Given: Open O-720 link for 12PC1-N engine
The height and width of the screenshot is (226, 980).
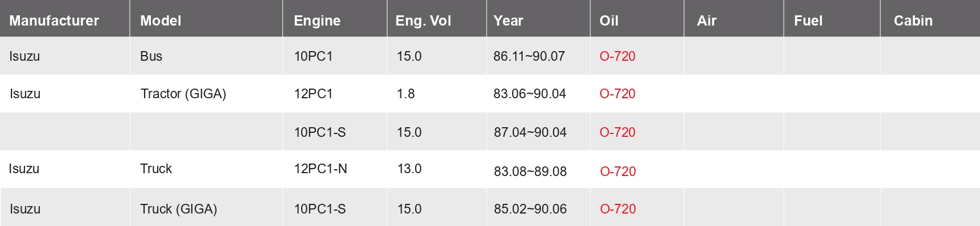Looking at the screenshot, I should pos(618,171).
